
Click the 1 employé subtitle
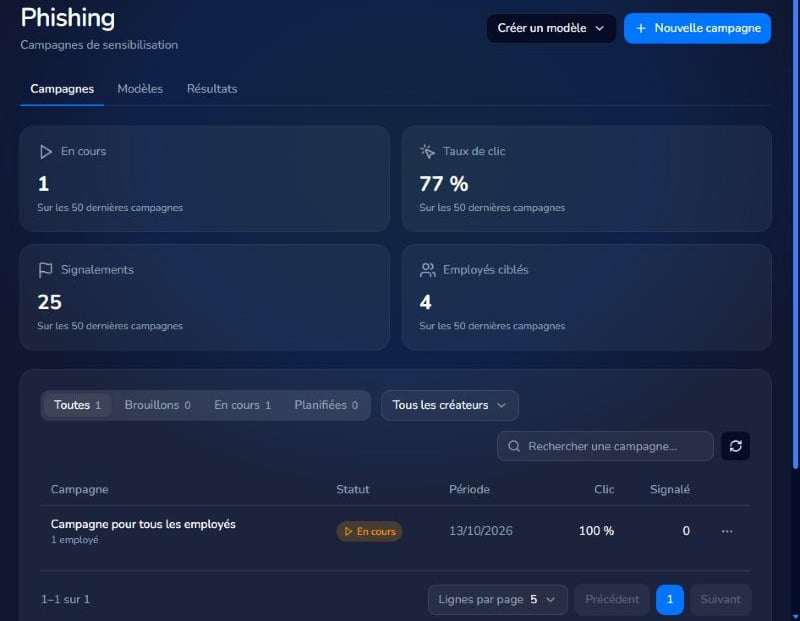pos(74,540)
